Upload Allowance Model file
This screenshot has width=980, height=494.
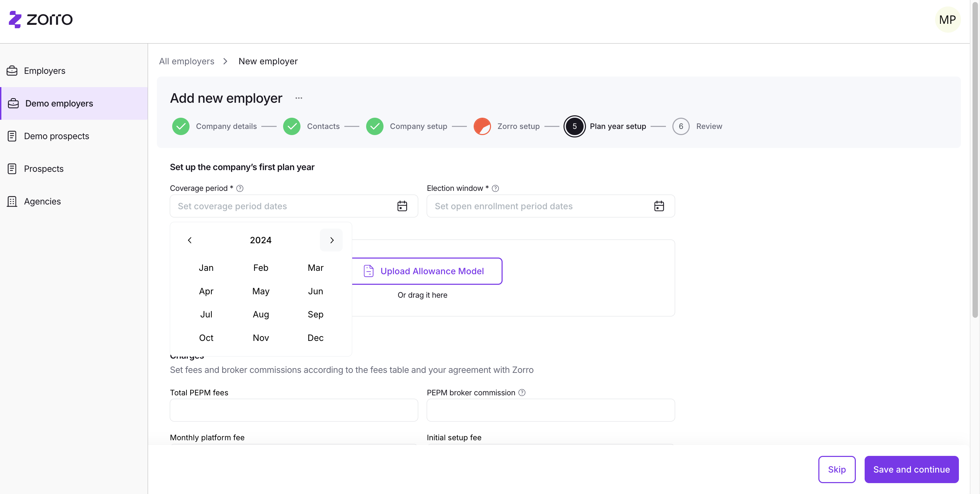(427, 271)
